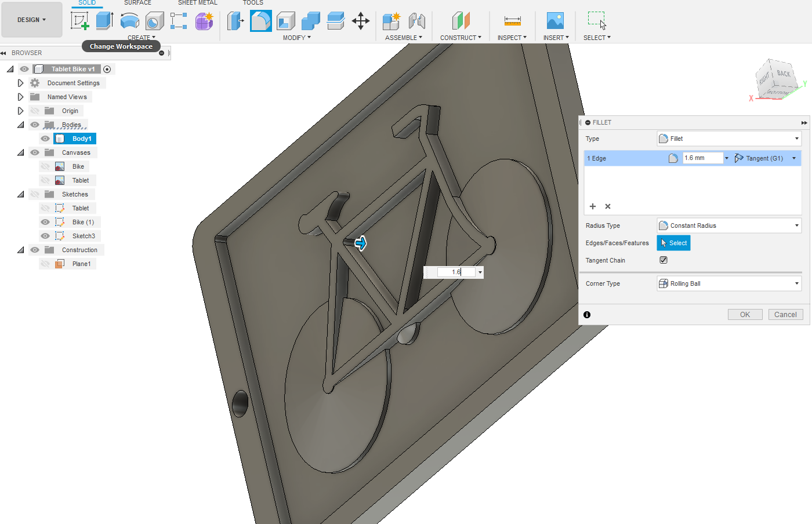The image size is (812, 524).
Task: Switch to the SURFACE tab
Action: [x=137, y=3]
